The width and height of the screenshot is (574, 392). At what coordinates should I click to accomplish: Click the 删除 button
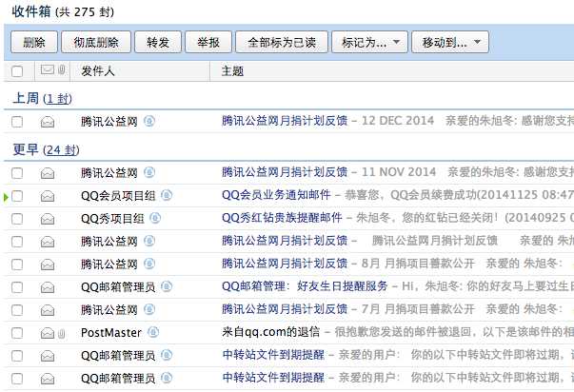point(34,43)
